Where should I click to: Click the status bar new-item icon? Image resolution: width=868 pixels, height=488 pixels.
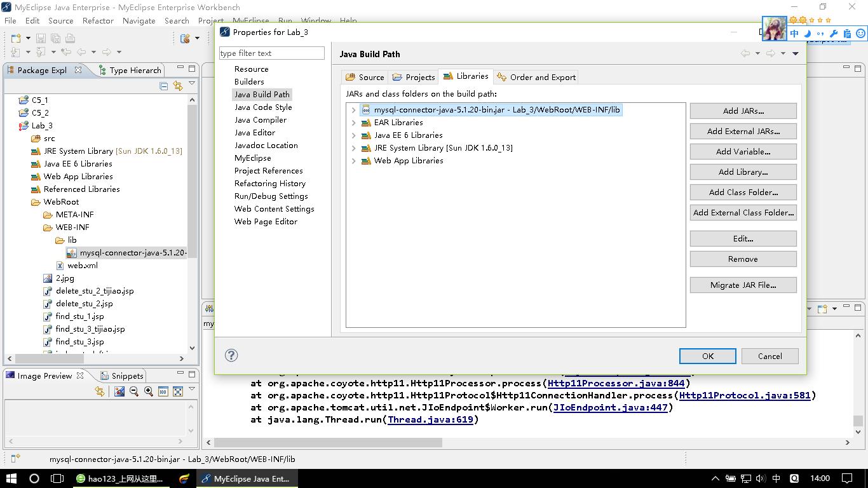[16, 458]
